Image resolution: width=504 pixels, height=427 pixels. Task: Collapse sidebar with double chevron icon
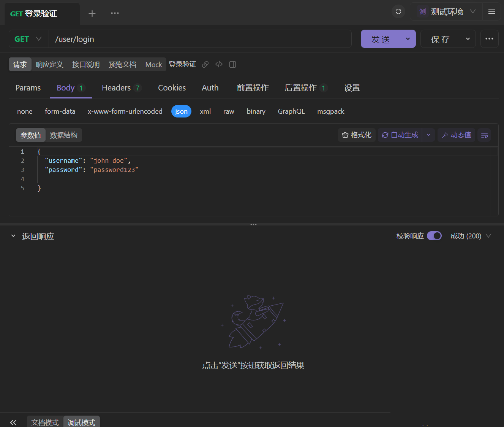coord(13,422)
